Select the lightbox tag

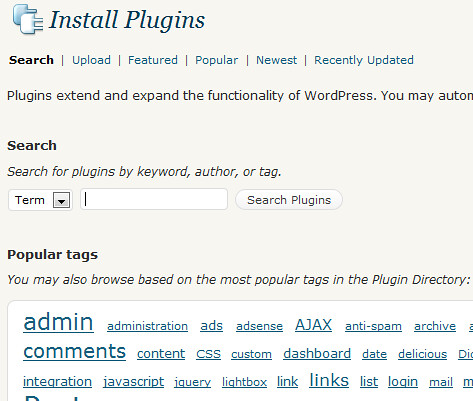(x=244, y=382)
